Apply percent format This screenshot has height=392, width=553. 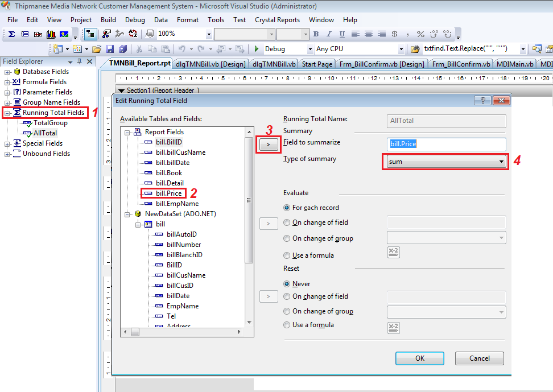[x=420, y=34]
